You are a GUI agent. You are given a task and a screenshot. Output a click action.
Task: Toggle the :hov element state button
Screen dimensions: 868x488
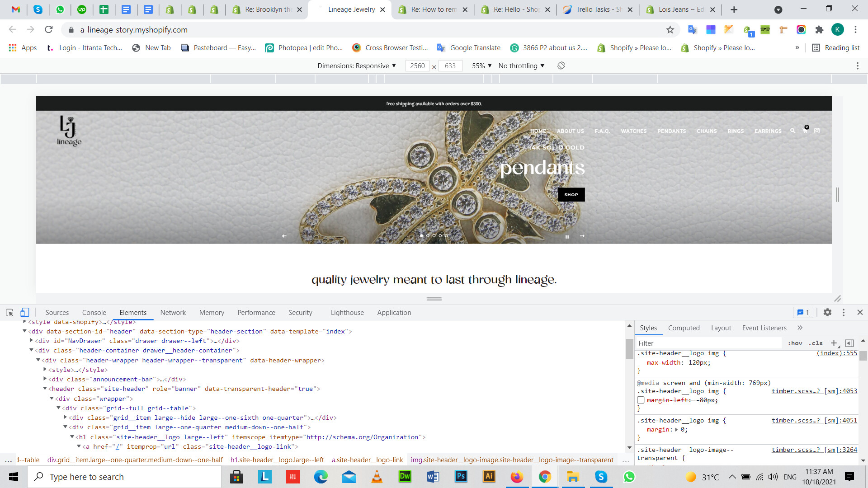[795, 343]
